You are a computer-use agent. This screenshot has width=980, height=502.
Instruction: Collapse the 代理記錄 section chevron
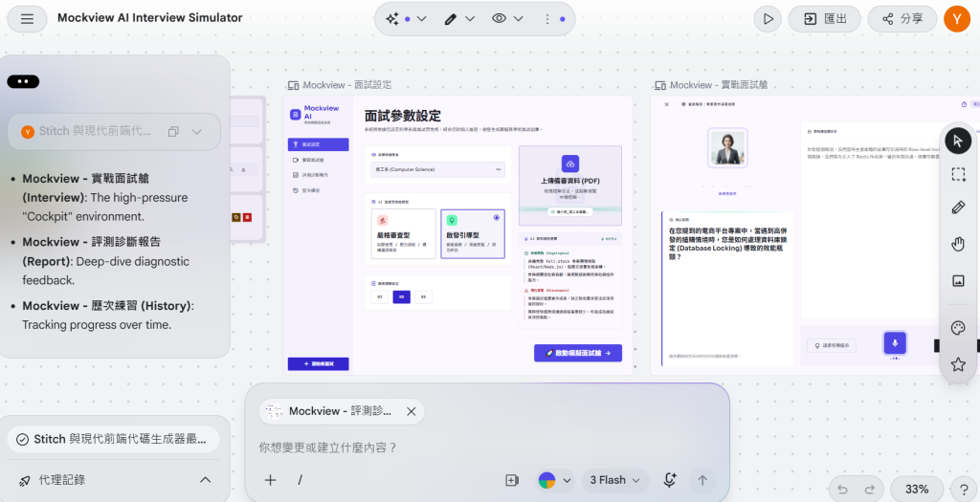coord(205,480)
